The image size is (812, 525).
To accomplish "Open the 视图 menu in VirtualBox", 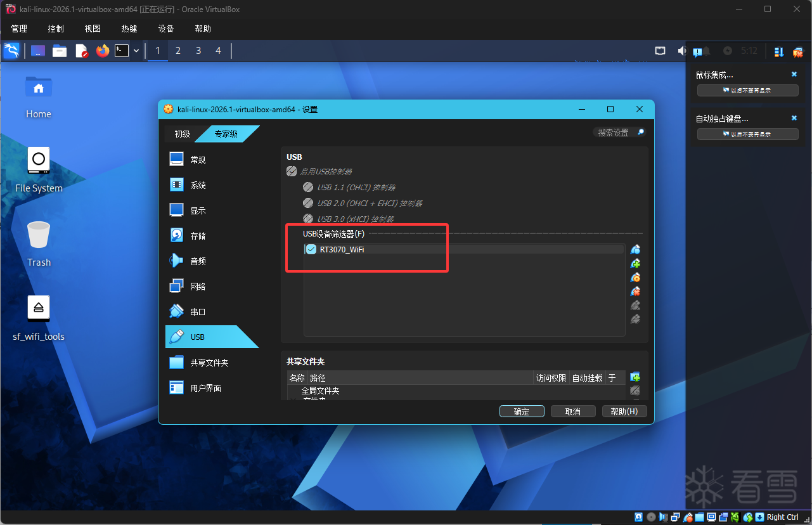I will (x=93, y=29).
